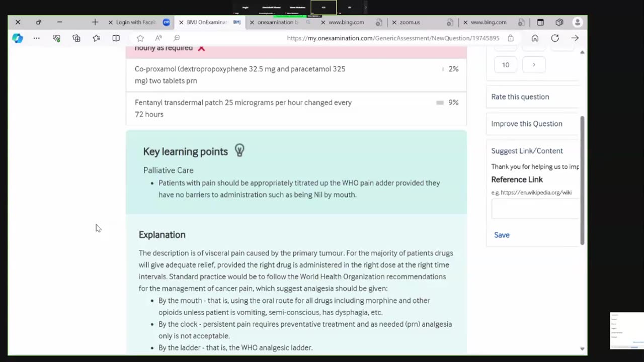Screen dimensions: 644x362
Task: Click the page scroll up arrow
Action: (582, 52)
